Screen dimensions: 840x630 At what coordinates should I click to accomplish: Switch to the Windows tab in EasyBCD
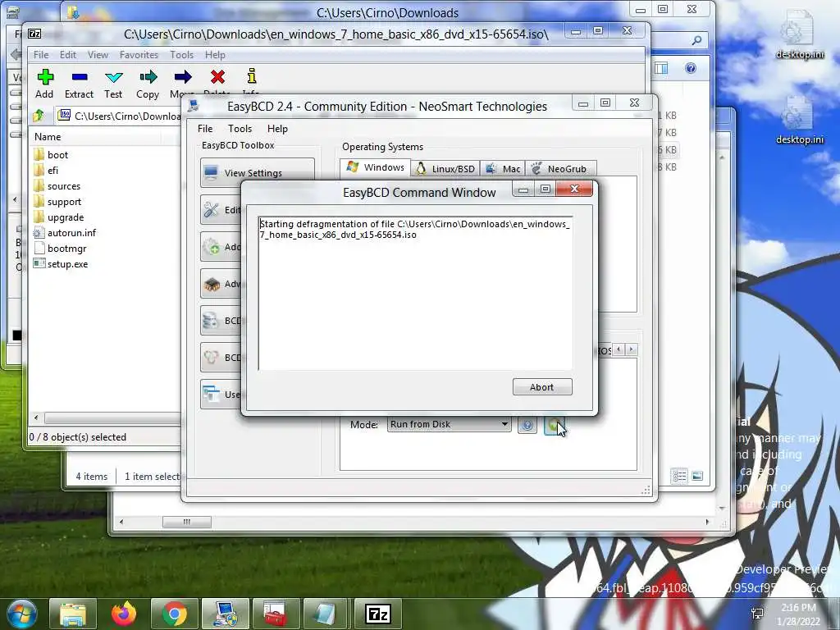(376, 167)
